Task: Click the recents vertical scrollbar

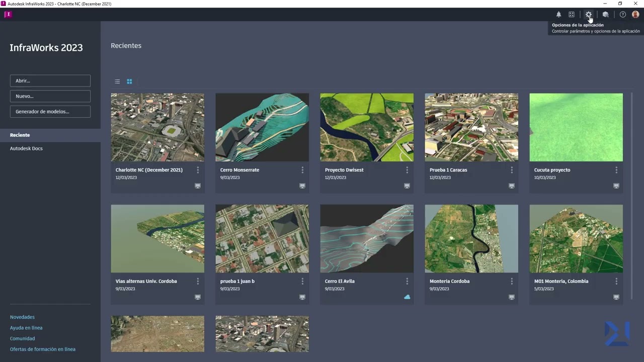Action: click(x=632, y=196)
